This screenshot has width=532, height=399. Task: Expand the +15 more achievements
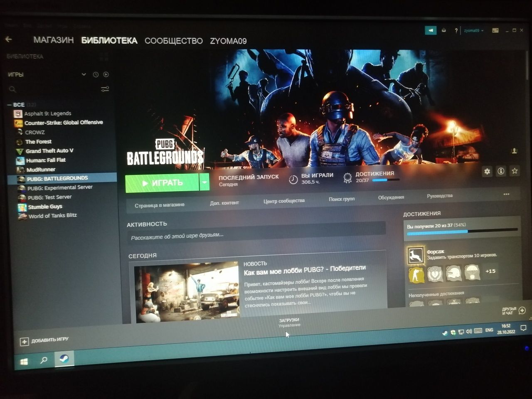click(490, 271)
